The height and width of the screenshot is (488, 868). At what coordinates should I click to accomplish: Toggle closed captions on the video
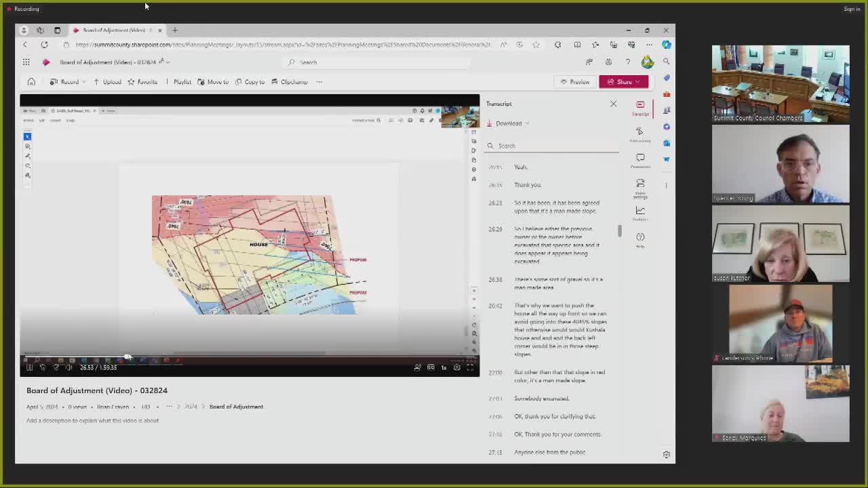point(431,367)
